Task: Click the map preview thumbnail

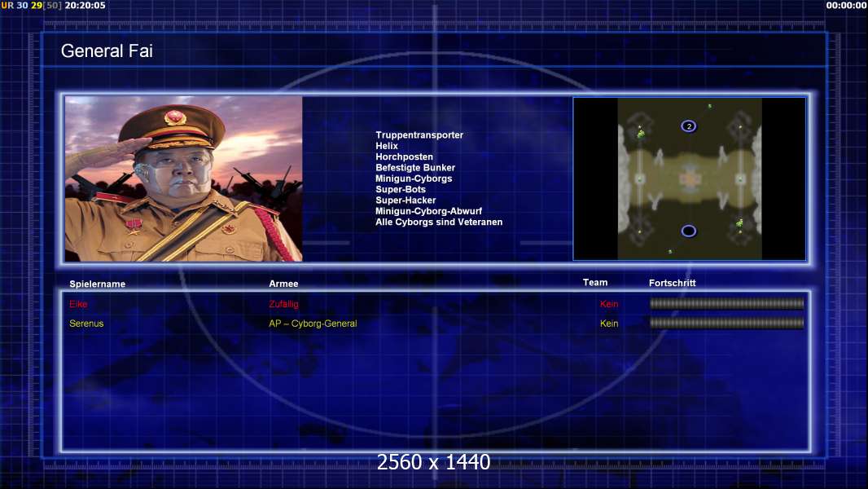Action: tap(689, 178)
